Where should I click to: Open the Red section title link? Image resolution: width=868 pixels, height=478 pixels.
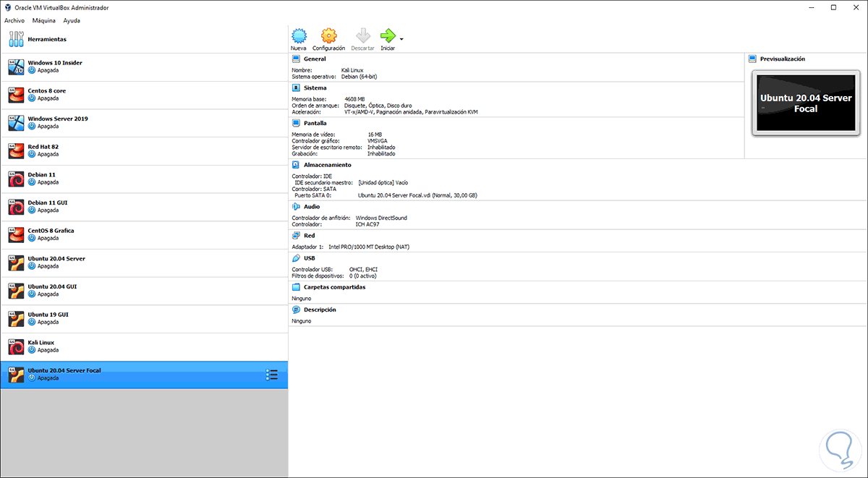(x=309, y=235)
